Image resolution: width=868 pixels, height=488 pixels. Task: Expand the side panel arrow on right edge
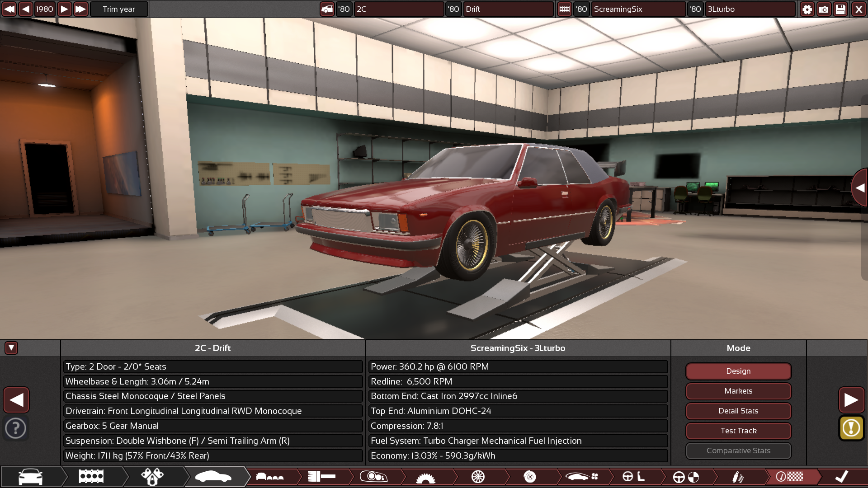click(x=859, y=188)
